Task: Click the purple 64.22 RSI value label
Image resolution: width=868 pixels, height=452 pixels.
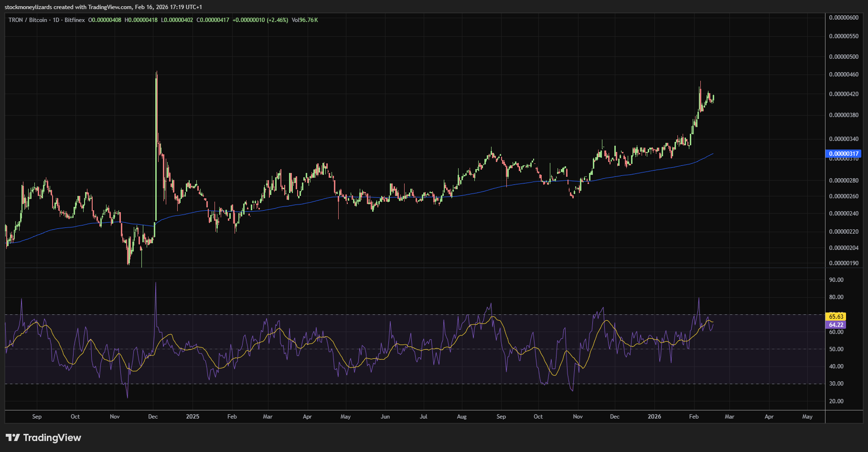Action: click(836, 325)
